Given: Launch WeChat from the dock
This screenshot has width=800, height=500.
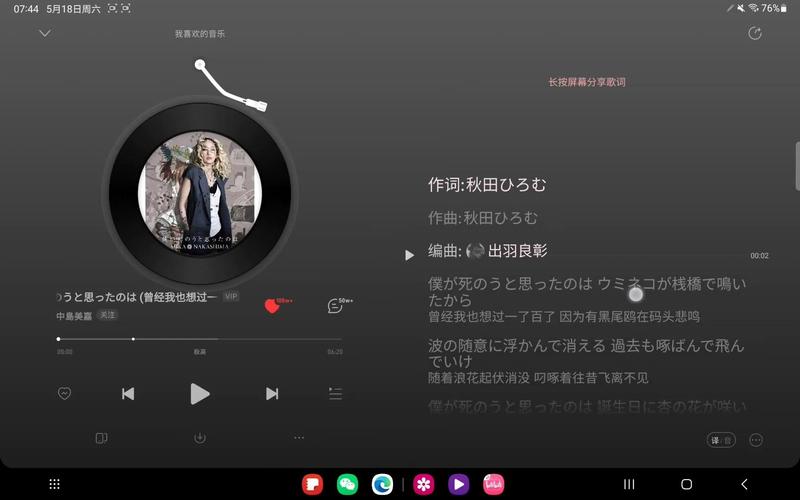Looking at the screenshot, I should (347, 484).
